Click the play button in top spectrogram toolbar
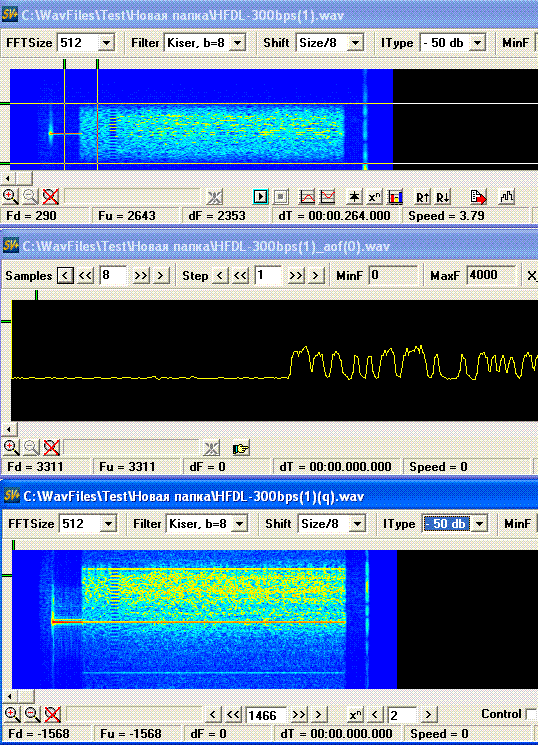 coord(260,197)
